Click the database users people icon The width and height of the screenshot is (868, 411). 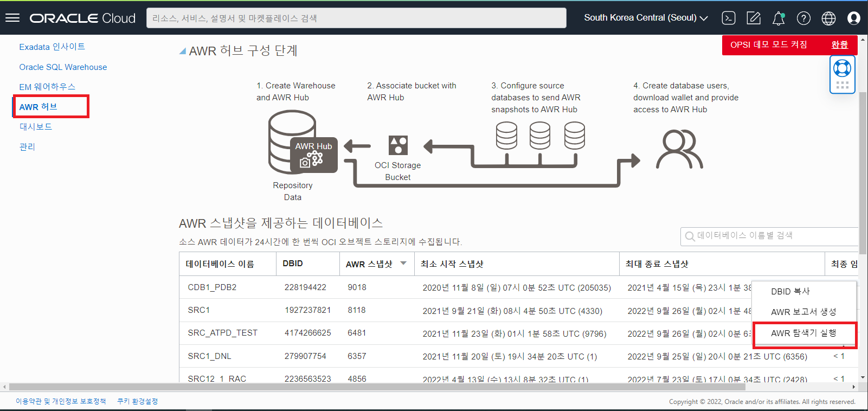click(x=679, y=149)
